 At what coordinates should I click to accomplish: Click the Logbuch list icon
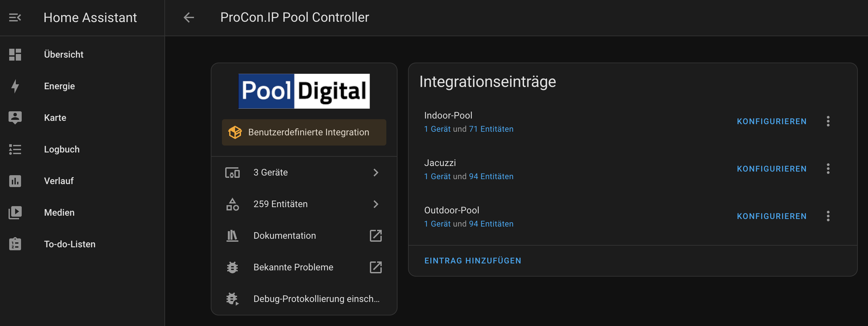(15, 149)
